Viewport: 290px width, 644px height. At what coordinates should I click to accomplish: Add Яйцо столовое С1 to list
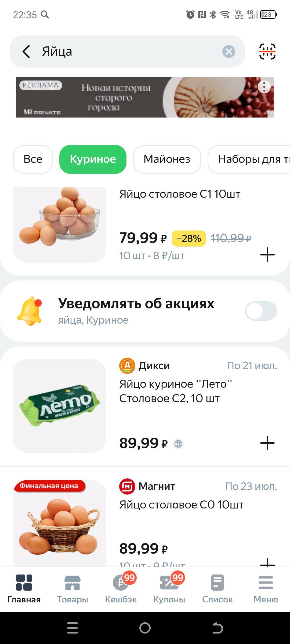[x=267, y=255]
